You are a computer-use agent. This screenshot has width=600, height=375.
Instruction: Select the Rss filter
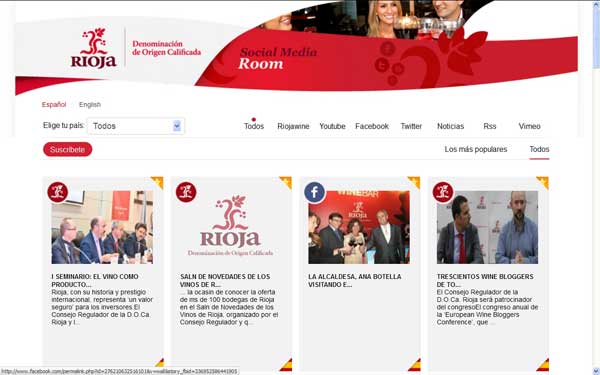(x=489, y=126)
